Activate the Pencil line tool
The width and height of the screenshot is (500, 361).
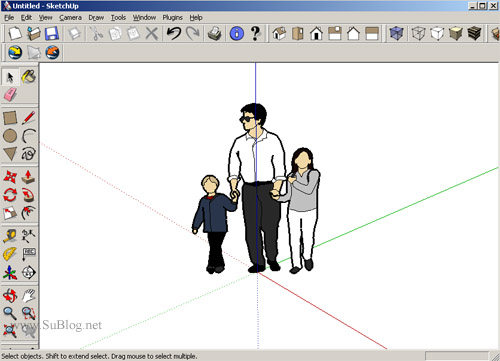click(29, 118)
